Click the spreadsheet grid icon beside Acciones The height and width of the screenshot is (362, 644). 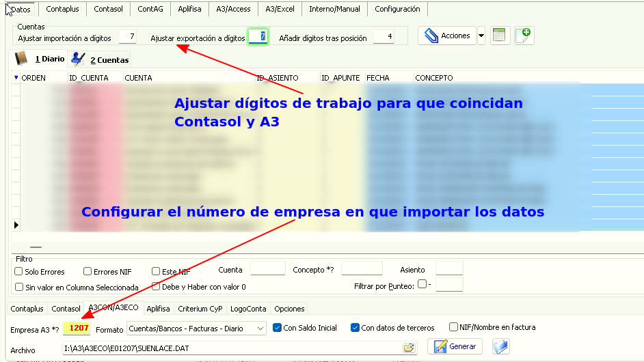[500, 36]
